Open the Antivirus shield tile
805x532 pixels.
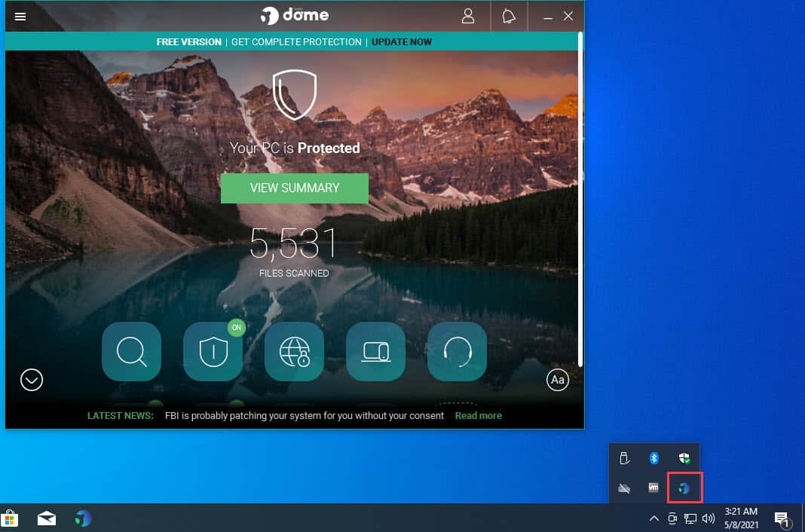[213, 352]
